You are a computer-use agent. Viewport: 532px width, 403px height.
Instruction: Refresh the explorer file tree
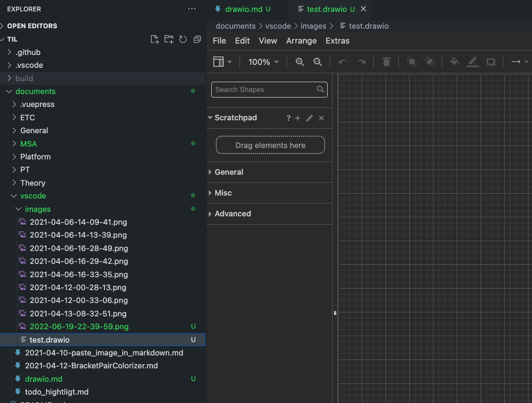point(183,40)
